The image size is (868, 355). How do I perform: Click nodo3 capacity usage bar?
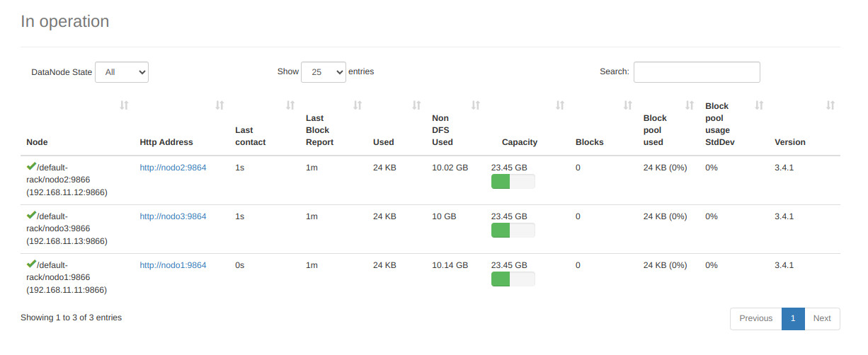pyautogui.click(x=513, y=231)
